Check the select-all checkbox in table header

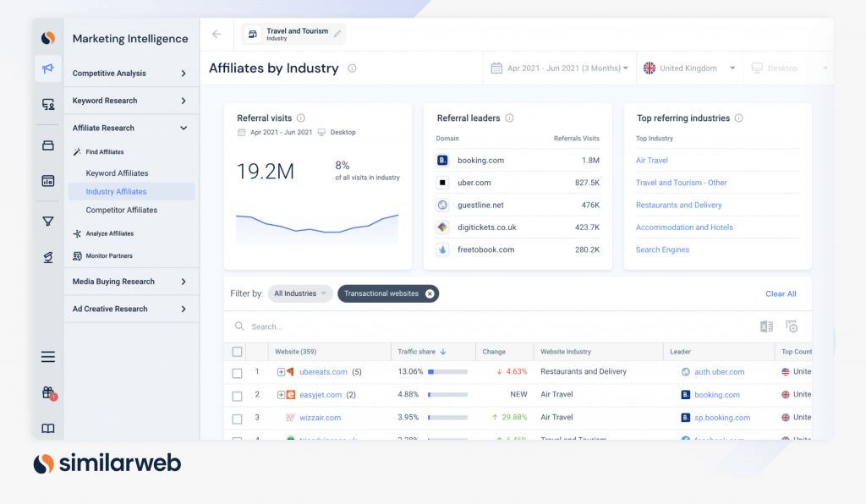click(x=238, y=351)
